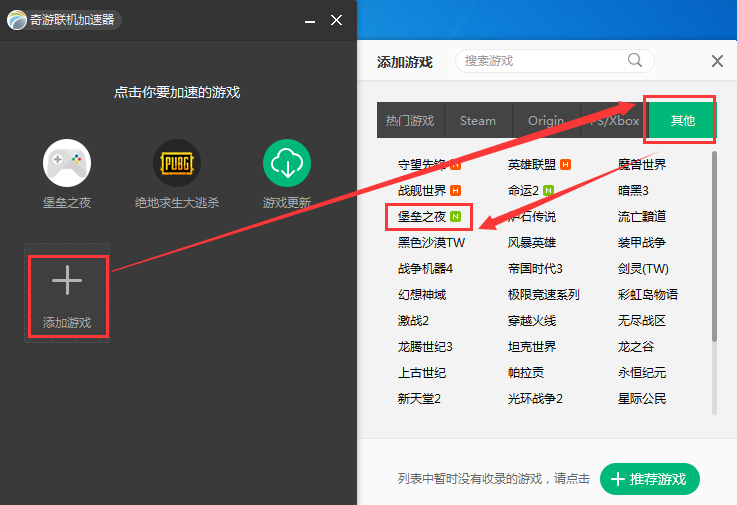Select 英雄联盟 in the list
737x505 pixels.
(x=532, y=165)
